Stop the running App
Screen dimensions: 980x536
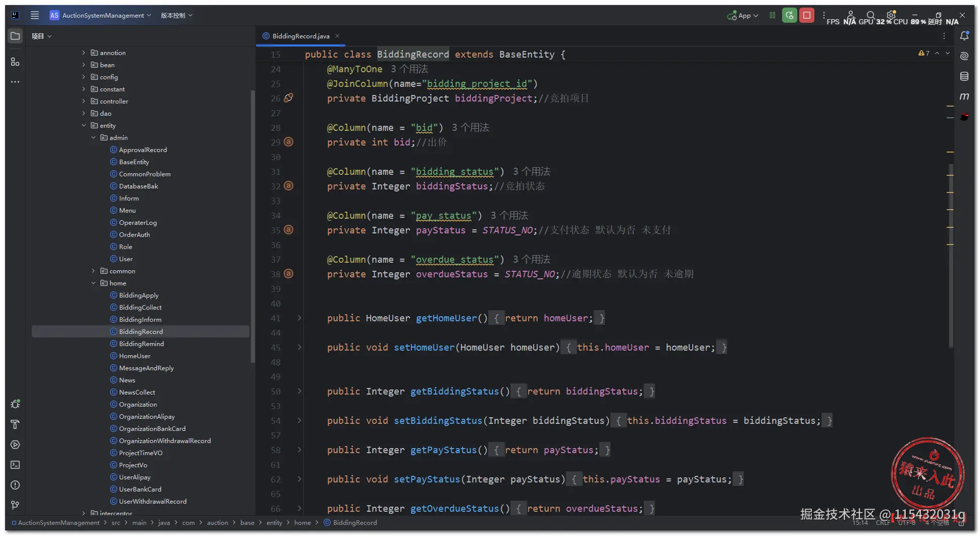(807, 15)
